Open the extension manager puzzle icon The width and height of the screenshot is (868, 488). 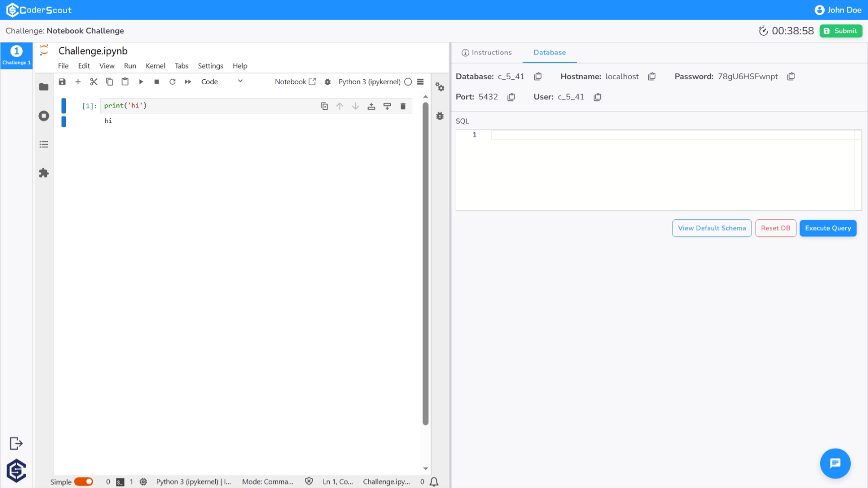click(x=43, y=173)
